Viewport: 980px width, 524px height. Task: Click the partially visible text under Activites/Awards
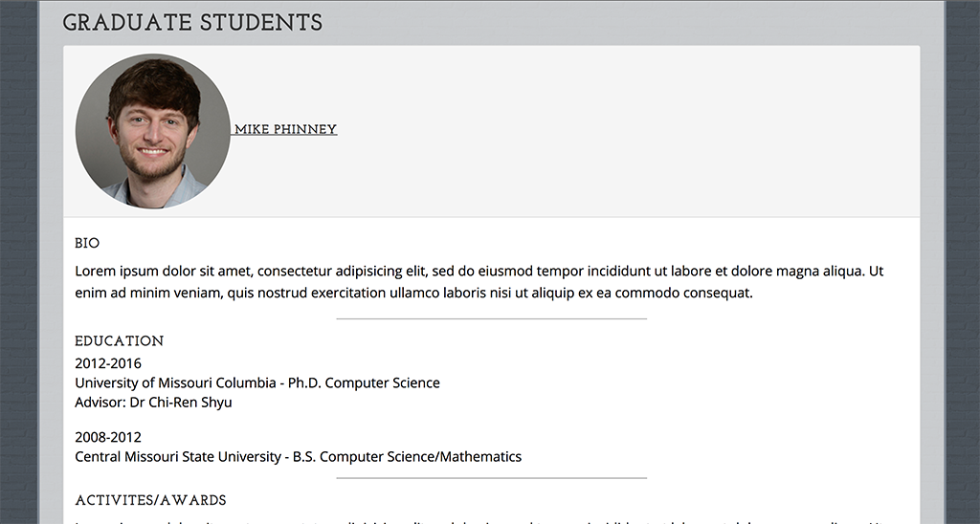click(479, 521)
